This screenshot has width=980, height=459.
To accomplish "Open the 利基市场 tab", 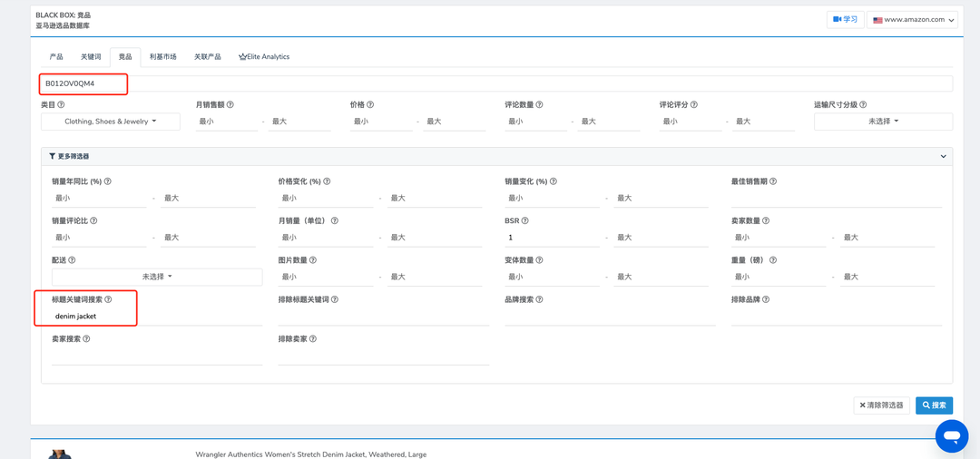I will click(x=163, y=57).
